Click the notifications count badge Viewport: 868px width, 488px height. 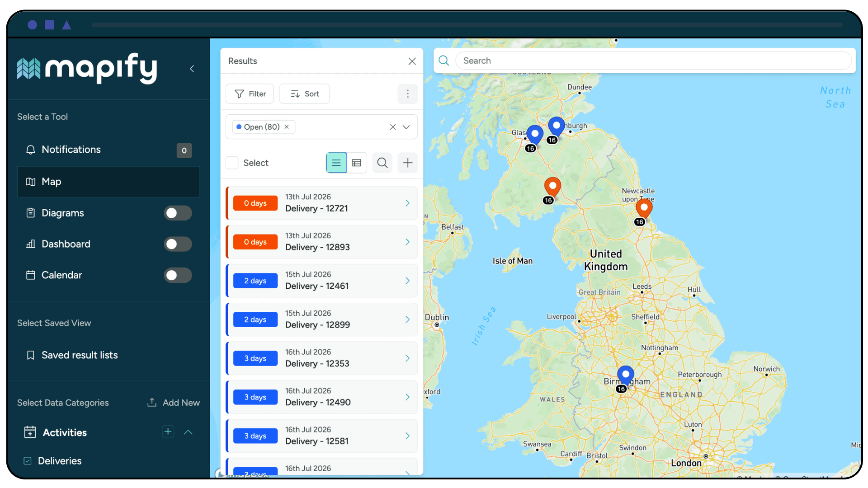(184, 150)
